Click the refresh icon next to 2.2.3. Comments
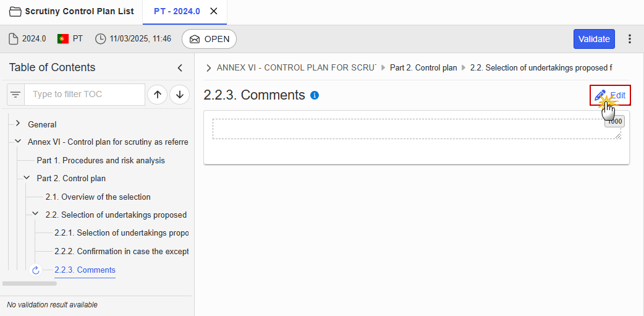Image resolution: width=644 pixels, height=316 pixels. (x=36, y=270)
